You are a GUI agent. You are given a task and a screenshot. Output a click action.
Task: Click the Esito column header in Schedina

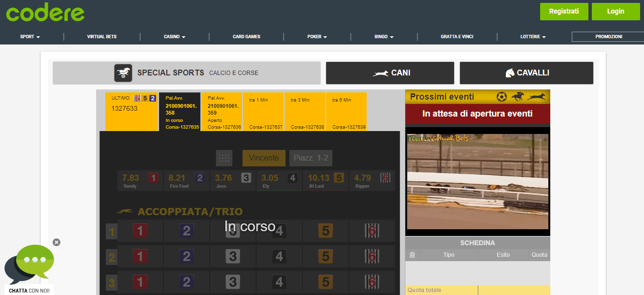coord(503,255)
